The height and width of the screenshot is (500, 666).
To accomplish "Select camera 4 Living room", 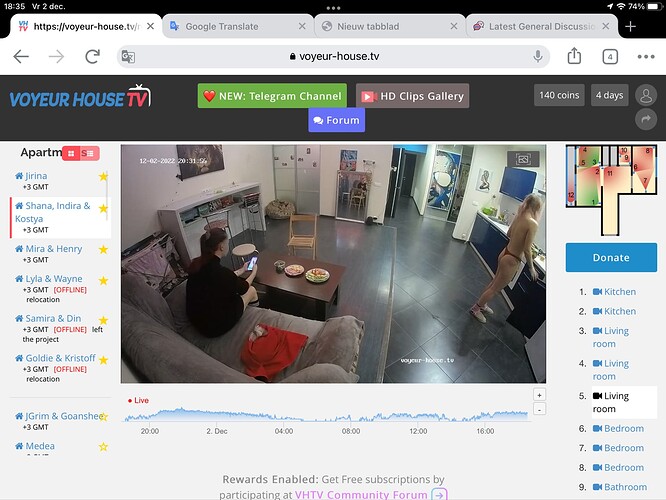I will [x=611, y=370].
